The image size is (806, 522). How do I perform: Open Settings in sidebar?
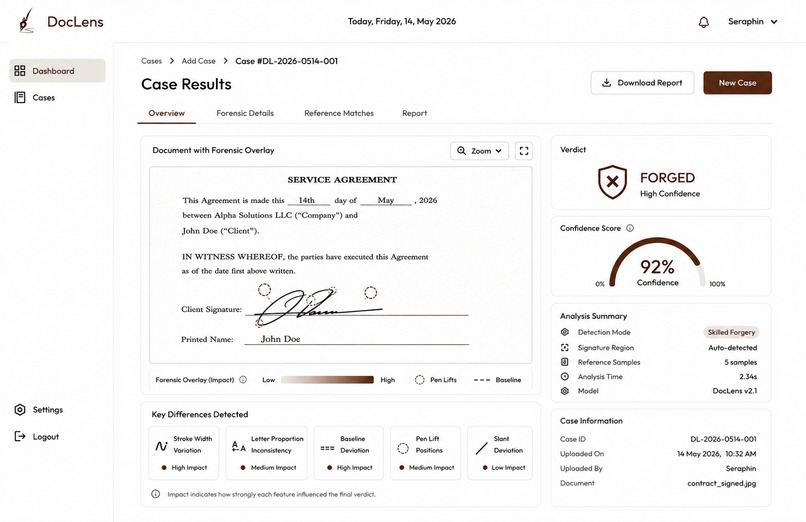point(39,409)
